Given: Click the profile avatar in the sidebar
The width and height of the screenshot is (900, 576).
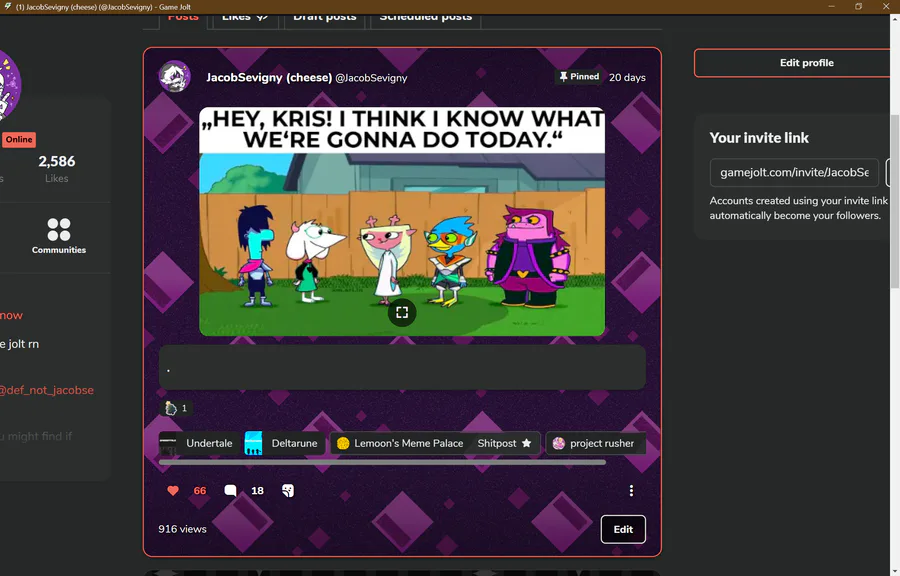Looking at the screenshot, I should (x=8, y=85).
